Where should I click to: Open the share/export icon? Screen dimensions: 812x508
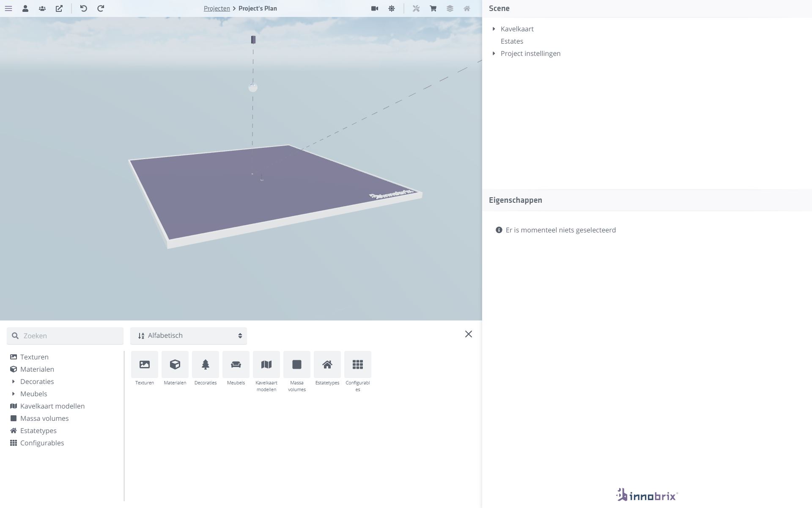coord(59,8)
